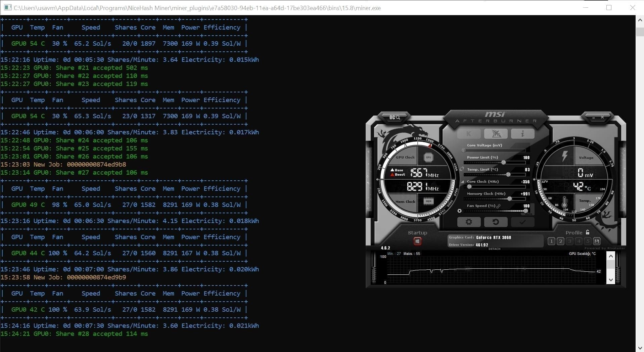644x352 pixels.
Task: Toggle the Profile lock icon
Action: click(x=588, y=232)
